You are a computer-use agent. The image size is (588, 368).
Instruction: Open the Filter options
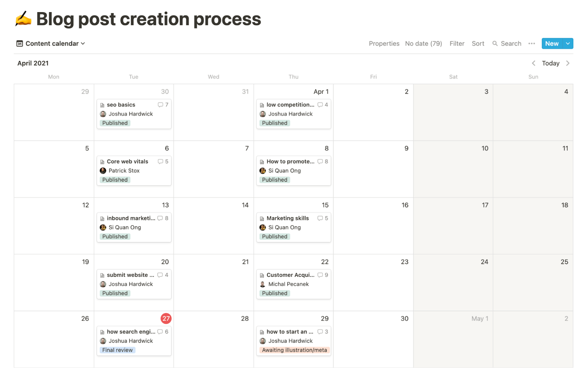click(456, 43)
